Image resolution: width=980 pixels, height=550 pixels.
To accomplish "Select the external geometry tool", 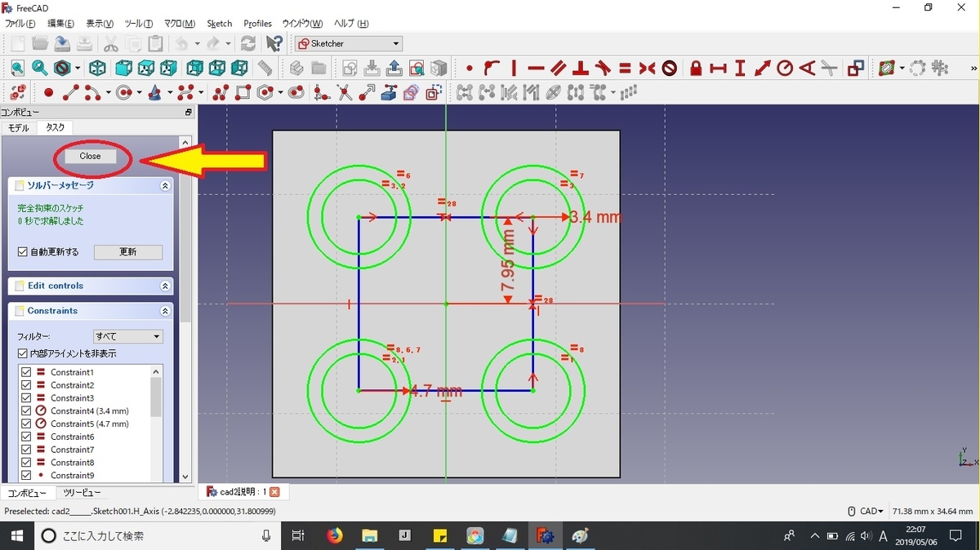I will [x=389, y=92].
